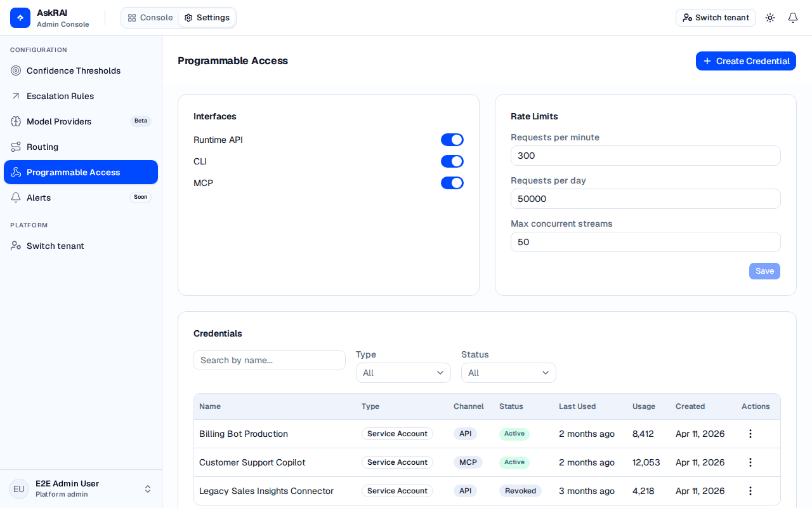
Task: Click Service Account badge in Legacy Sales row
Action: (x=397, y=491)
